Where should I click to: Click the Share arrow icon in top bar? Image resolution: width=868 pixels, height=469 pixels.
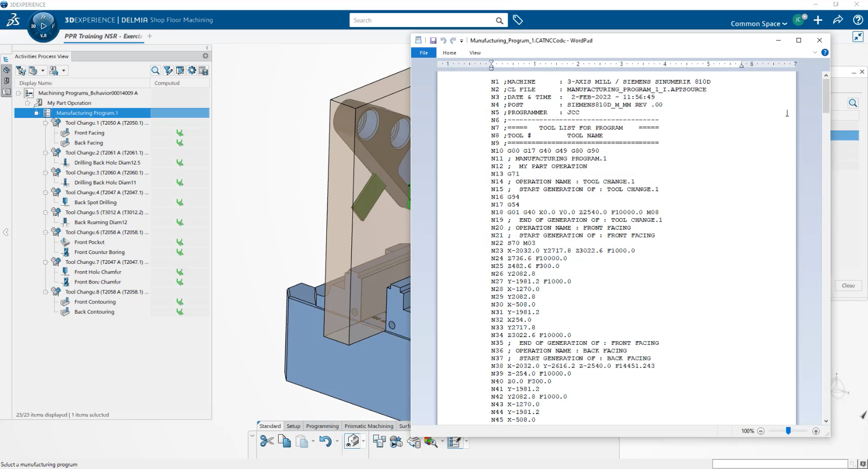click(x=838, y=20)
